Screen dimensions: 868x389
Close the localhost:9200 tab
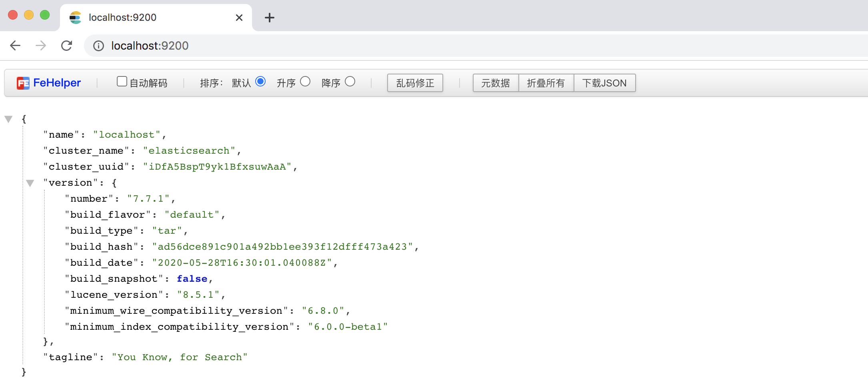click(239, 18)
